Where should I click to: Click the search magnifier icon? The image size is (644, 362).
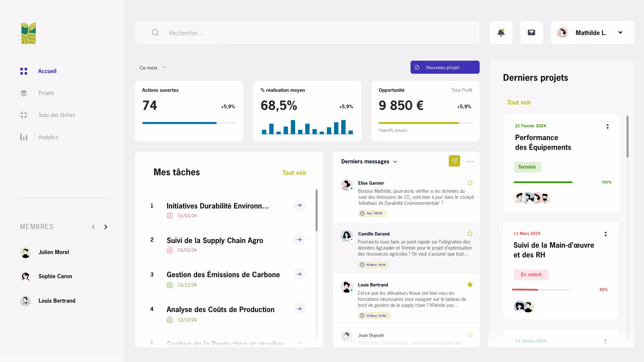point(155,33)
